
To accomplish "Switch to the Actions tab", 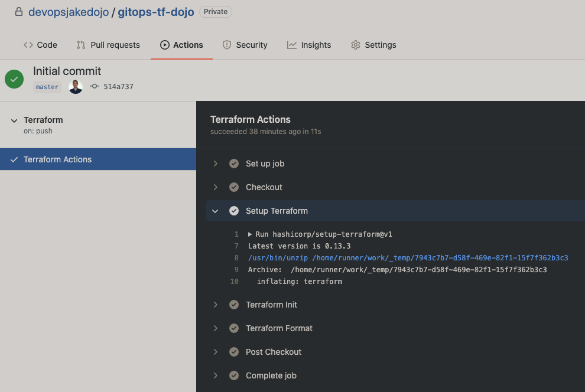I will point(181,45).
